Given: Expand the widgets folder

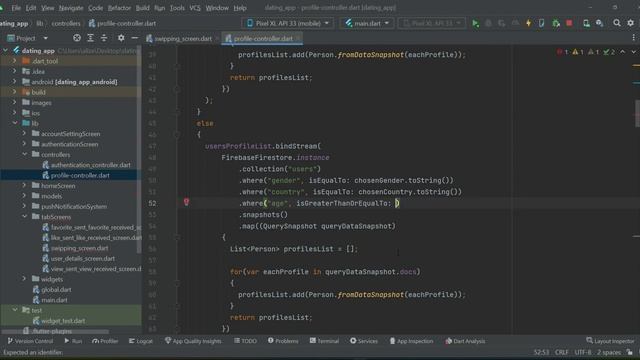Looking at the screenshot, I should pyautogui.click(x=24, y=279).
